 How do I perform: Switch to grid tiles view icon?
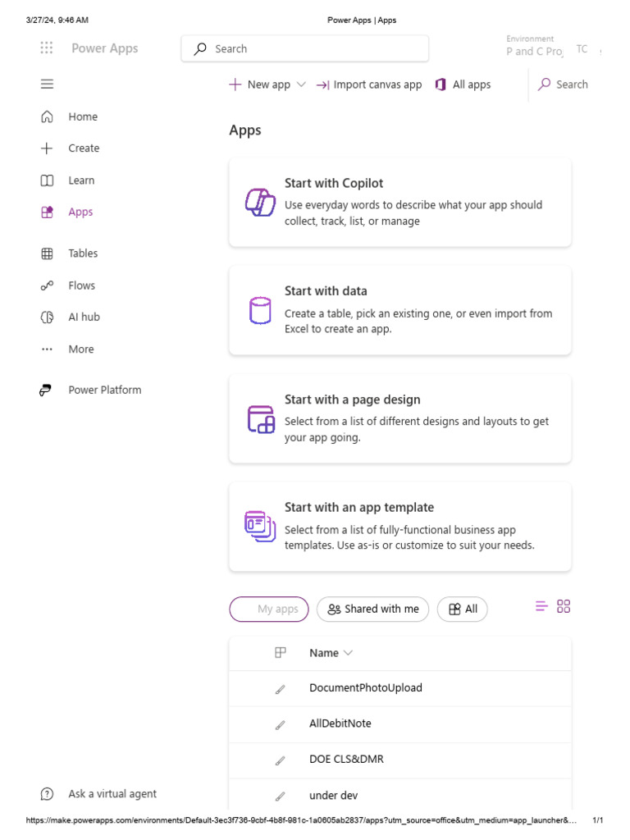(x=564, y=606)
